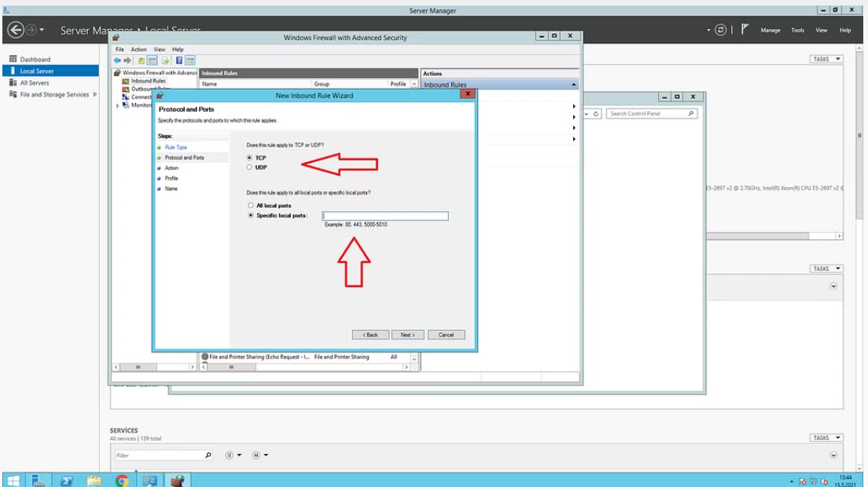Go to the Rule Type wizard step
Screen dimensions: 868x487
[176, 147]
